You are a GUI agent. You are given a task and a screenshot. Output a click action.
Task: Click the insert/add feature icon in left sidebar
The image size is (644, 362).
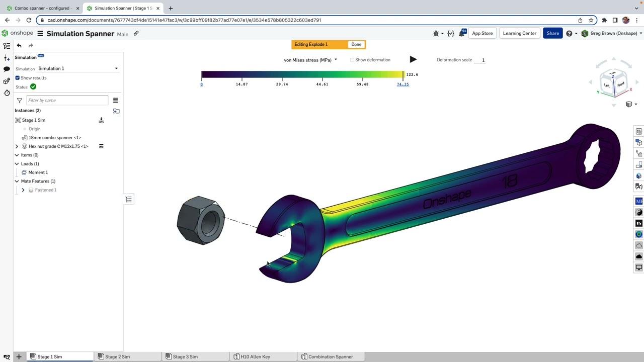point(7,58)
